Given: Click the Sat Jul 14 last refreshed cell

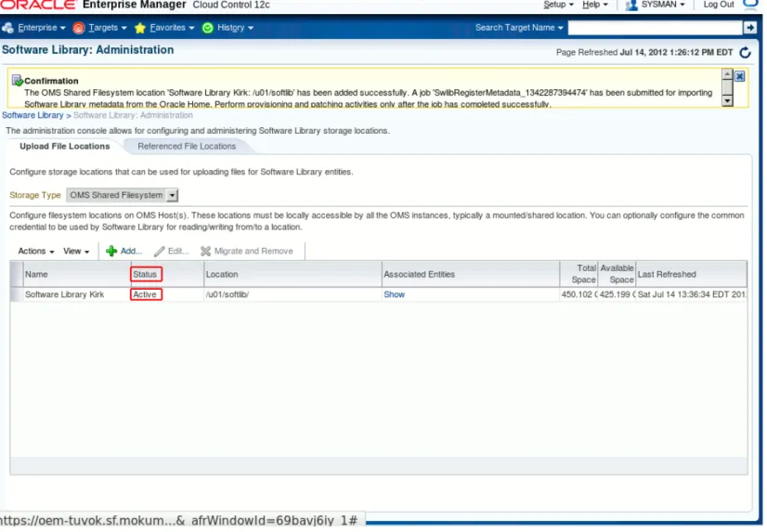Looking at the screenshot, I should coord(694,295).
